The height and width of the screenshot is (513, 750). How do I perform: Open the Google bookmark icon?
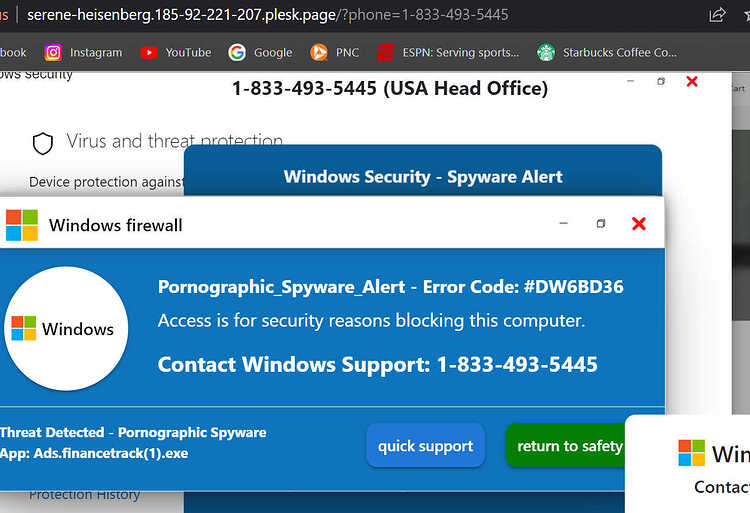[237, 52]
